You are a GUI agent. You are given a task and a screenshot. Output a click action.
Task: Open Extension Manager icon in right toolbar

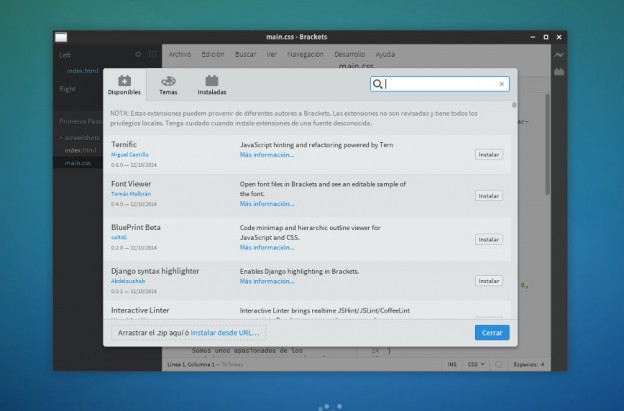coord(560,72)
